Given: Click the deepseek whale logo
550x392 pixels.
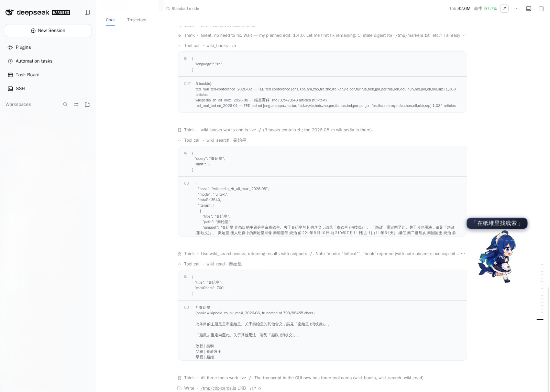Looking at the screenshot, I should coord(10,12).
